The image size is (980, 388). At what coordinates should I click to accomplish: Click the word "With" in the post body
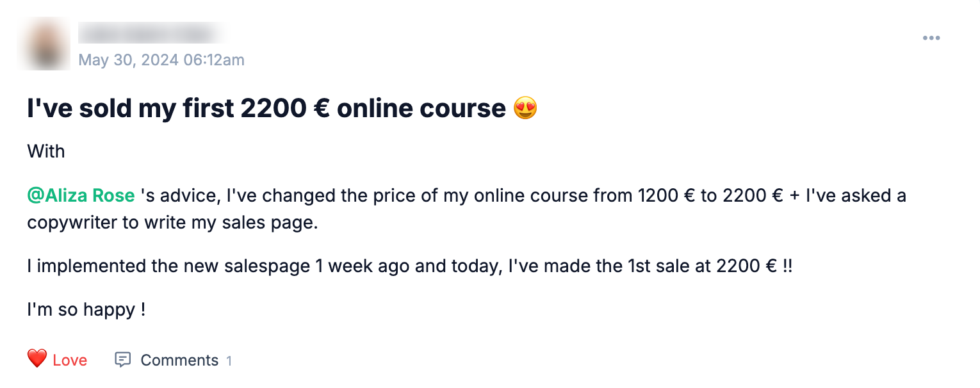point(46,152)
